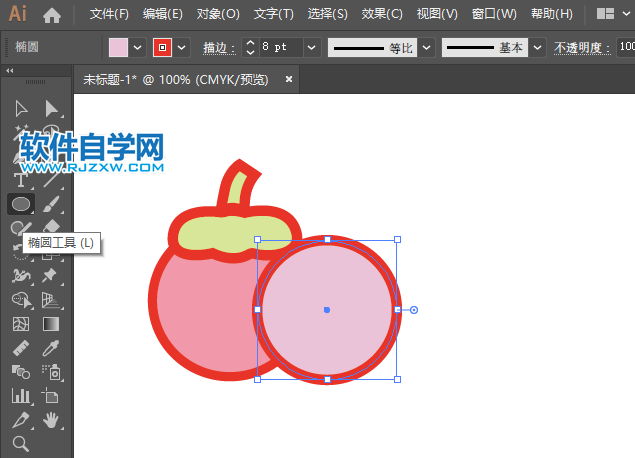This screenshot has width=635, height=458.
Task: Select the Column Graph tool
Action: coord(21,396)
